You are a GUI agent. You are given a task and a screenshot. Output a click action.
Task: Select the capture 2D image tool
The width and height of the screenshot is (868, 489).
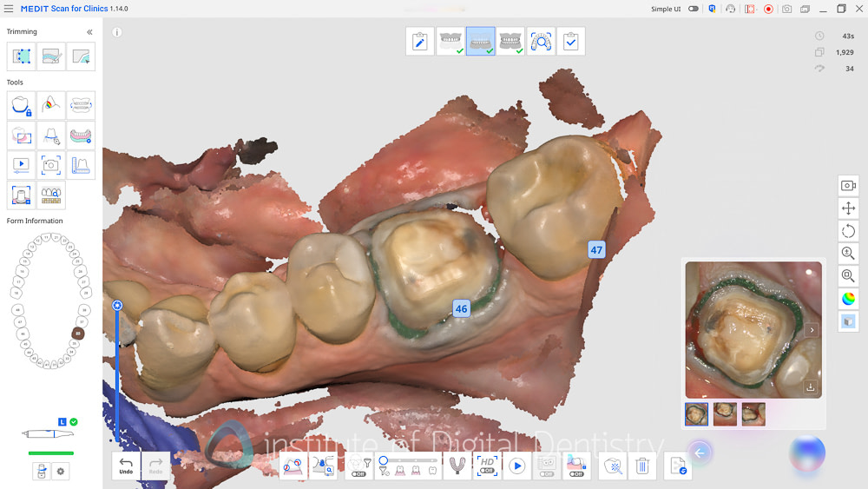51,165
